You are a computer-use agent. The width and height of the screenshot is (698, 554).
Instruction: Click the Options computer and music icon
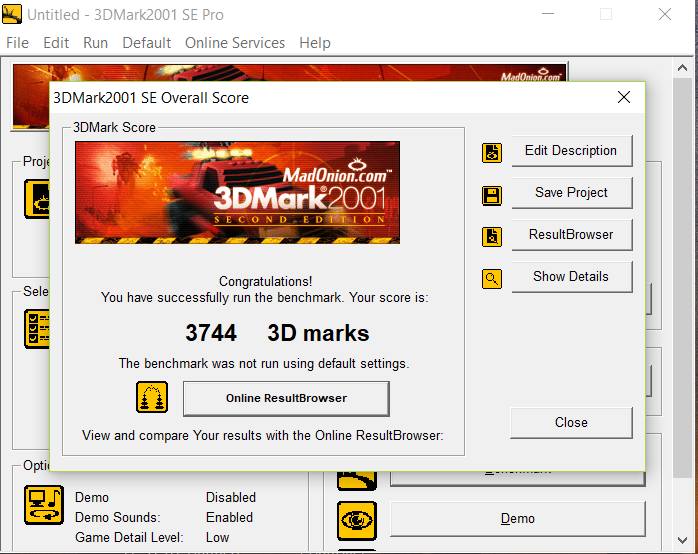[44, 505]
